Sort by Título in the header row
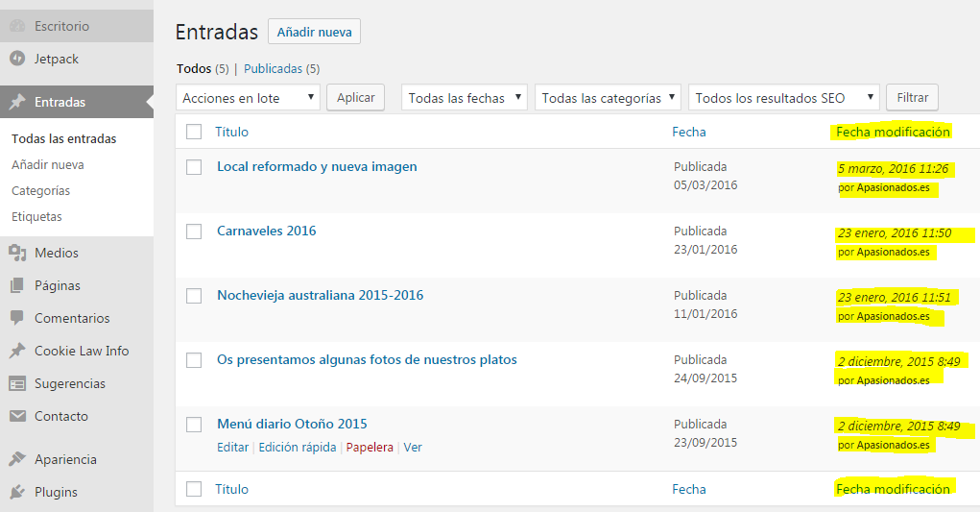Image resolution: width=980 pixels, height=512 pixels. [232, 132]
